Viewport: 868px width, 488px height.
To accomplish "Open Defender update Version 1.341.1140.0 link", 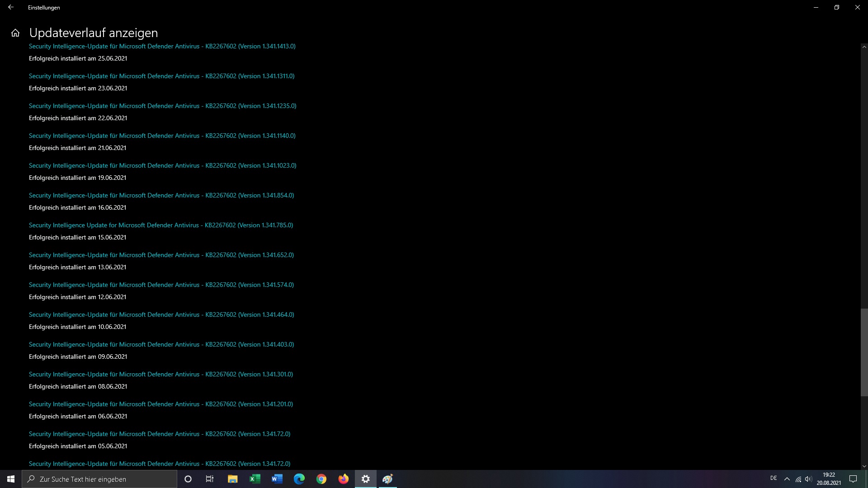I will point(162,136).
